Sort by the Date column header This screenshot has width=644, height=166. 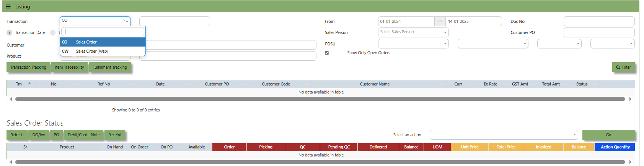pyautogui.click(x=160, y=84)
